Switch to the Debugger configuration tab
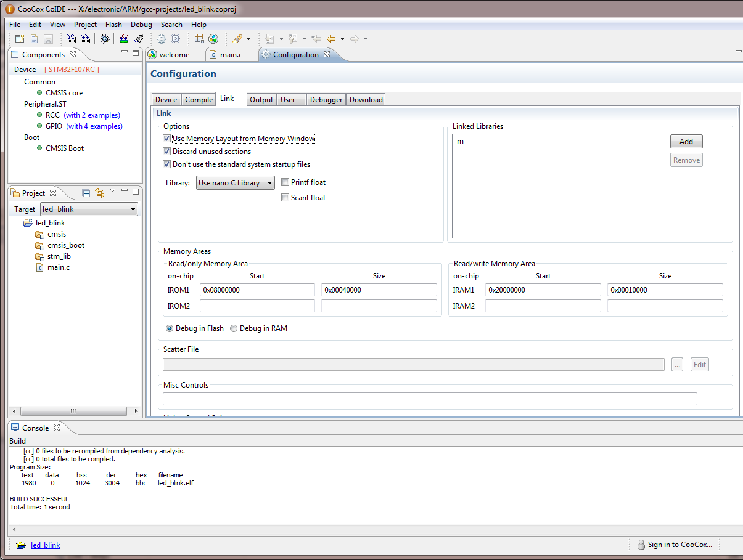The width and height of the screenshot is (743, 560). pyautogui.click(x=326, y=100)
